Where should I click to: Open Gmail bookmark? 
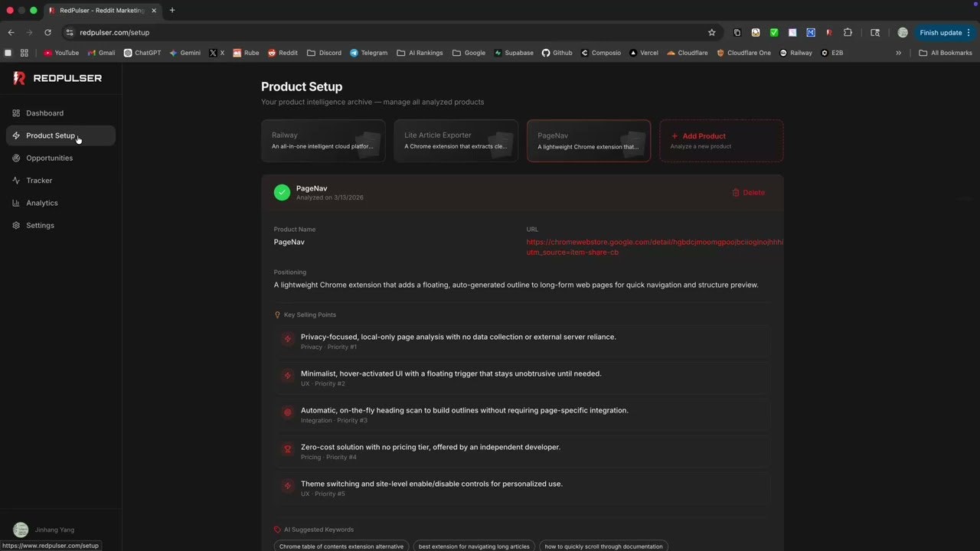coord(101,53)
